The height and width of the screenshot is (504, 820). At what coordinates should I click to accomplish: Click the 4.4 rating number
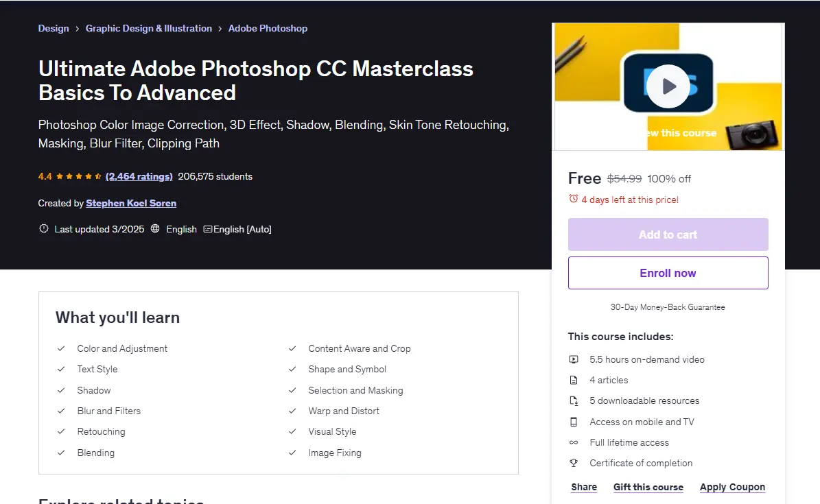tap(45, 177)
